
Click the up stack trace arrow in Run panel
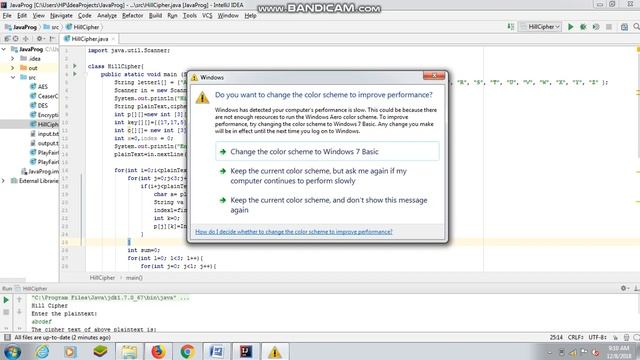[x=19, y=300]
